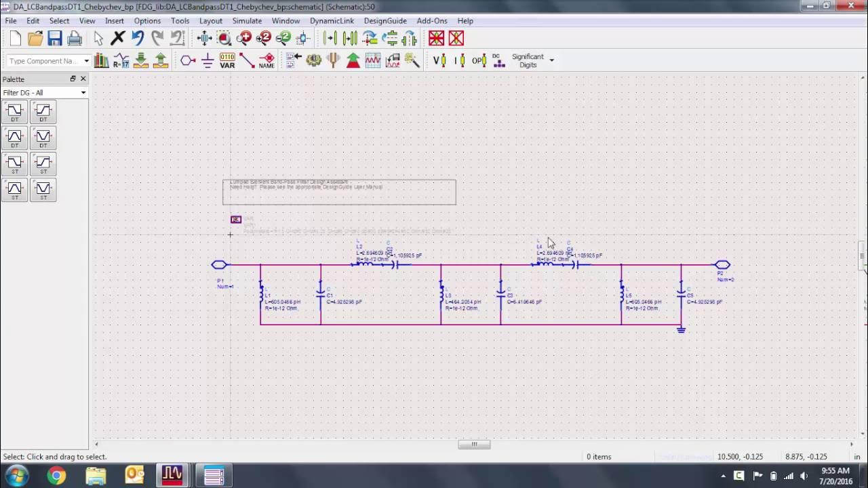Select the ground symbol on the schematic

(x=682, y=329)
